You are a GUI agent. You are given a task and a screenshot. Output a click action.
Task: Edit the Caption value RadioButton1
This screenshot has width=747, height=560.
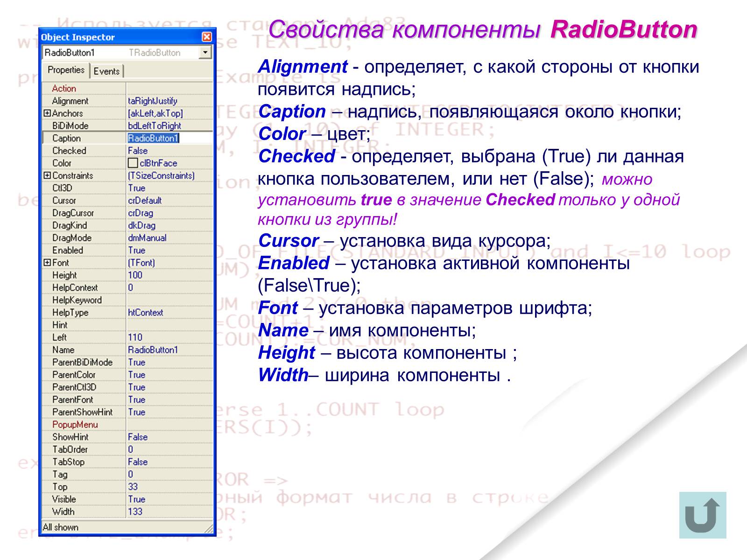153,138
